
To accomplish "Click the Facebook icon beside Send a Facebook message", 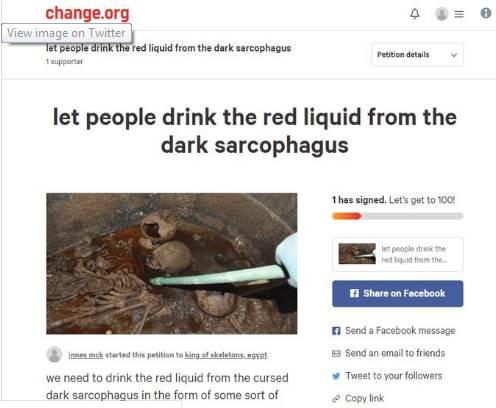I will point(336,331).
